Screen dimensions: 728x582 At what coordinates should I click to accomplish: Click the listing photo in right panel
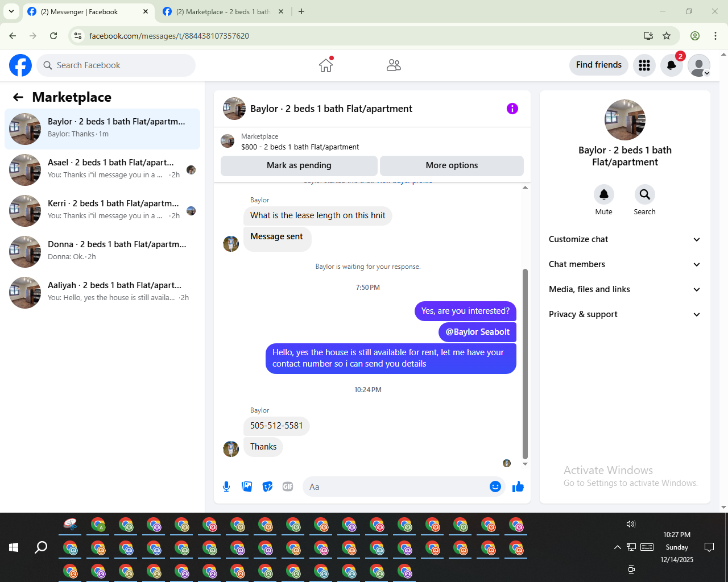click(x=625, y=120)
